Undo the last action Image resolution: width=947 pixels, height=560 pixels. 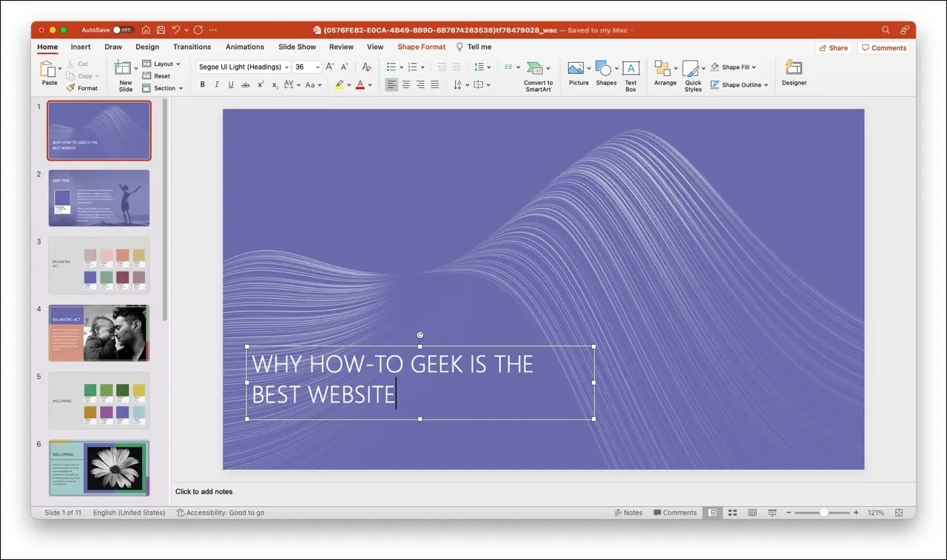pos(176,30)
